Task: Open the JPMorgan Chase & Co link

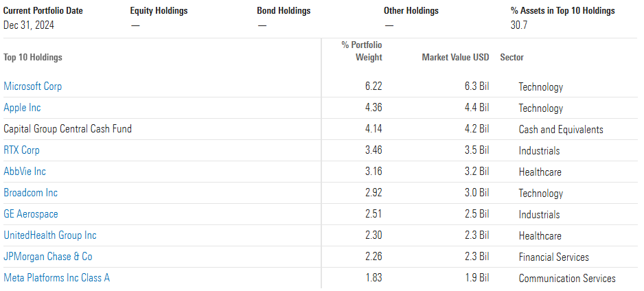Action: click(48, 257)
